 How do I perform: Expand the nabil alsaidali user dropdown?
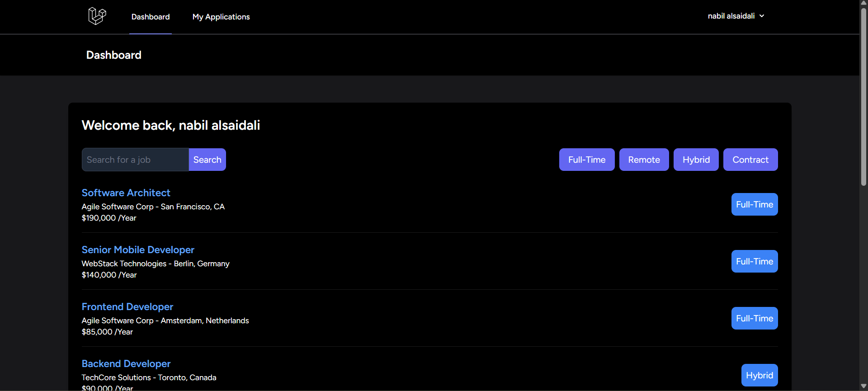(731, 16)
